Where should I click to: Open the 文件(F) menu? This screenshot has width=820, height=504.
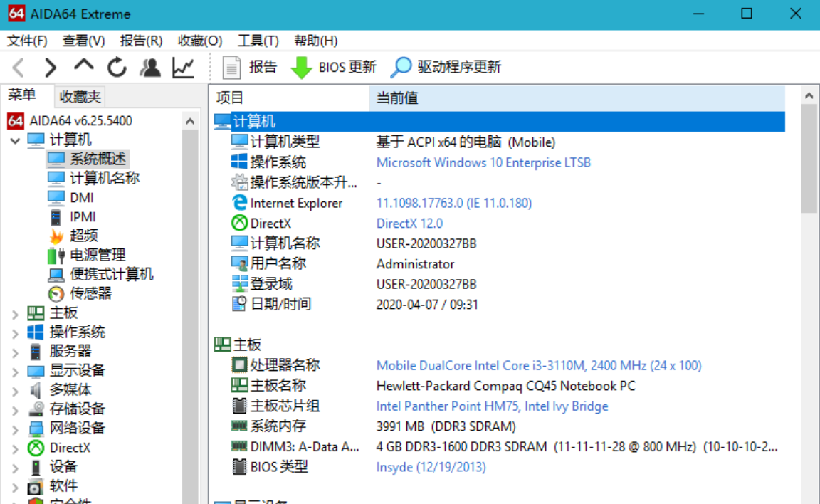pyautogui.click(x=26, y=41)
